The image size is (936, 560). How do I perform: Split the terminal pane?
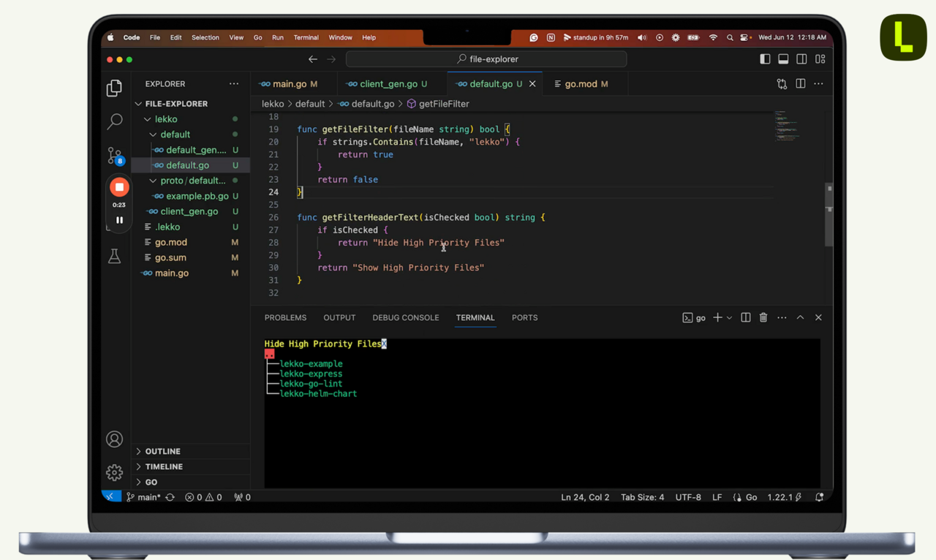click(x=746, y=317)
